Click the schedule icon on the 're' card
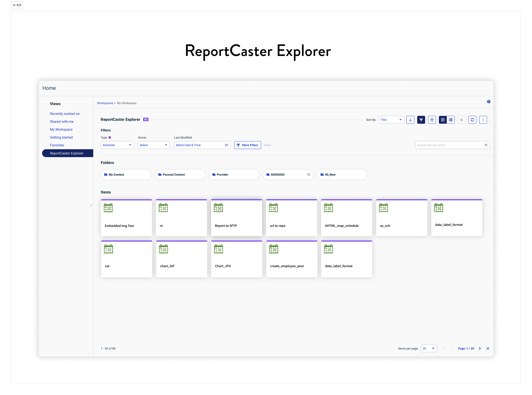The height and width of the screenshot is (395, 532). tap(163, 208)
